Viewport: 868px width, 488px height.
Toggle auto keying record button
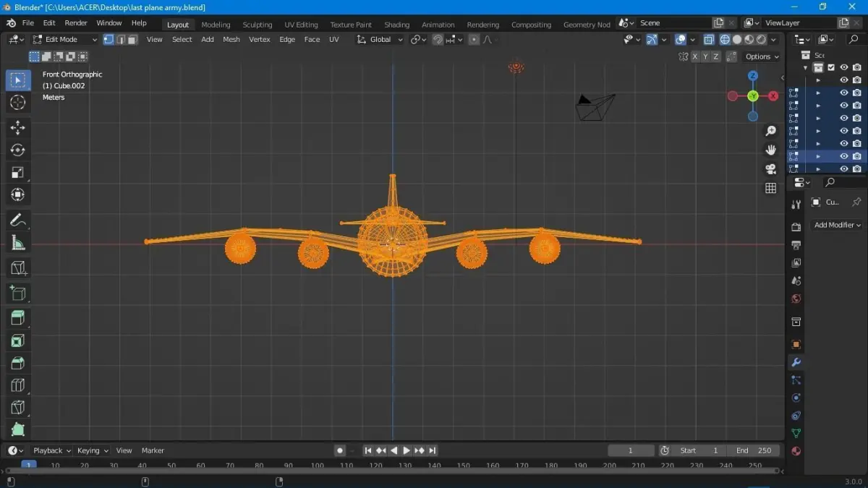click(x=340, y=450)
